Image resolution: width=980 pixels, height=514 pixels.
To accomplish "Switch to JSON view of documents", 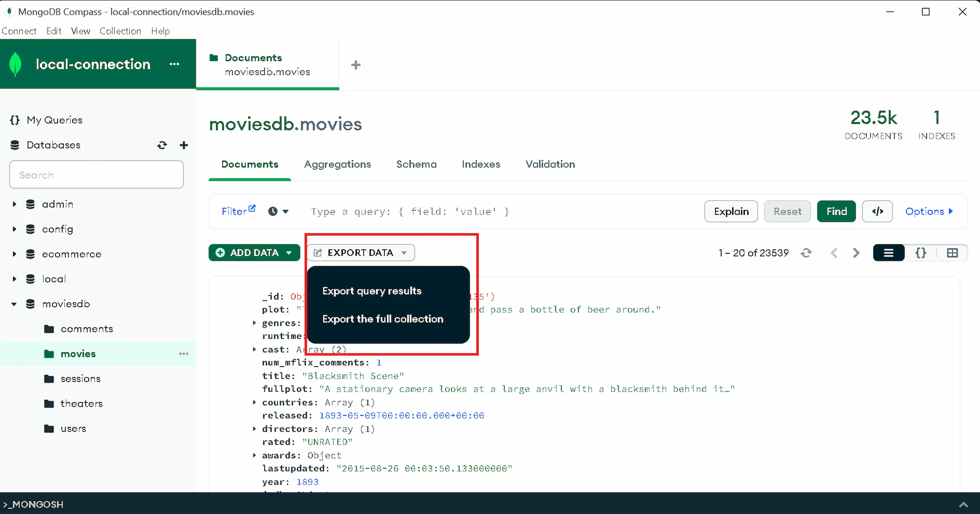I will tap(921, 253).
